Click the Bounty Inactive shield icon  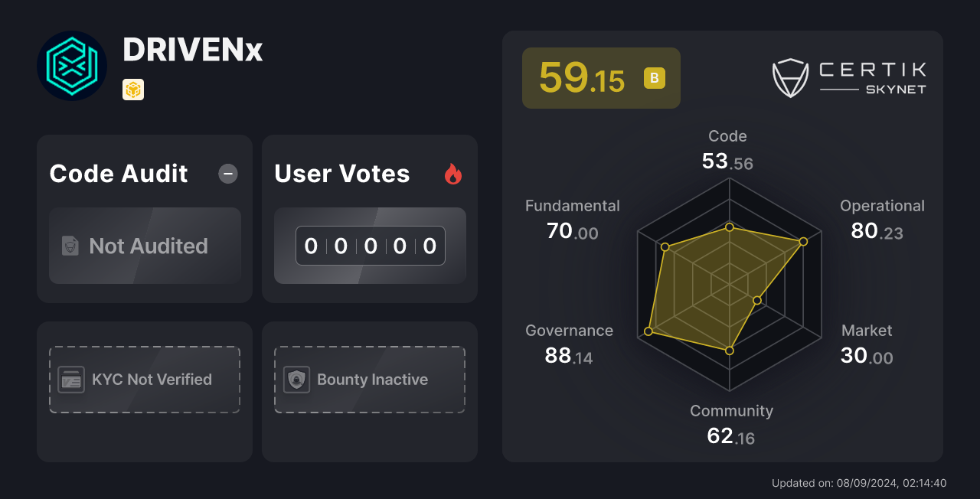tap(296, 379)
